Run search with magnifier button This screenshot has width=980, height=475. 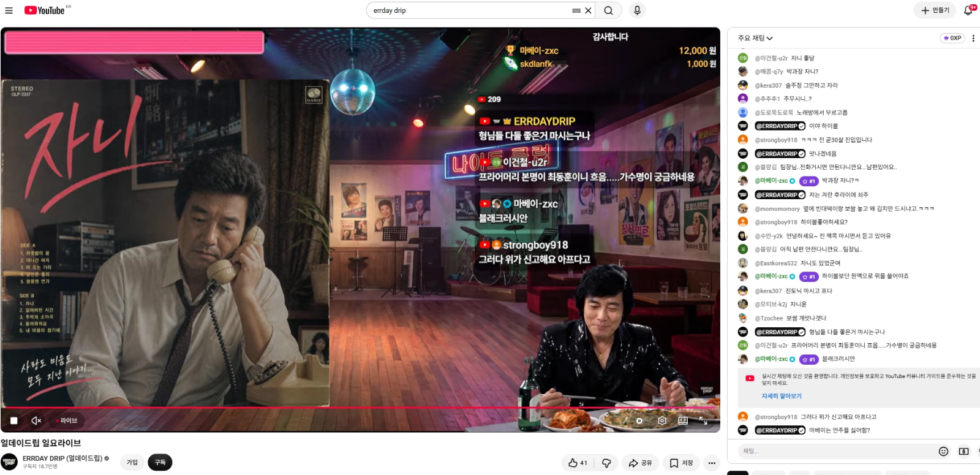pos(608,10)
